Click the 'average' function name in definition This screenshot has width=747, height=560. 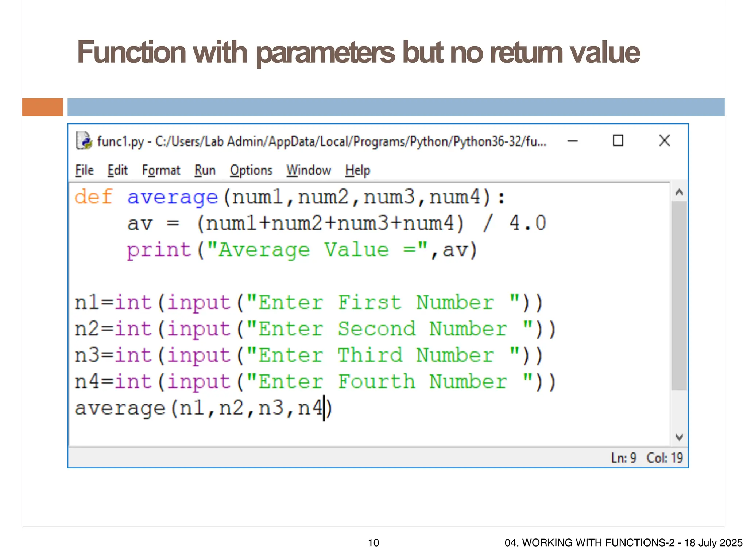pyautogui.click(x=173, y=197)
